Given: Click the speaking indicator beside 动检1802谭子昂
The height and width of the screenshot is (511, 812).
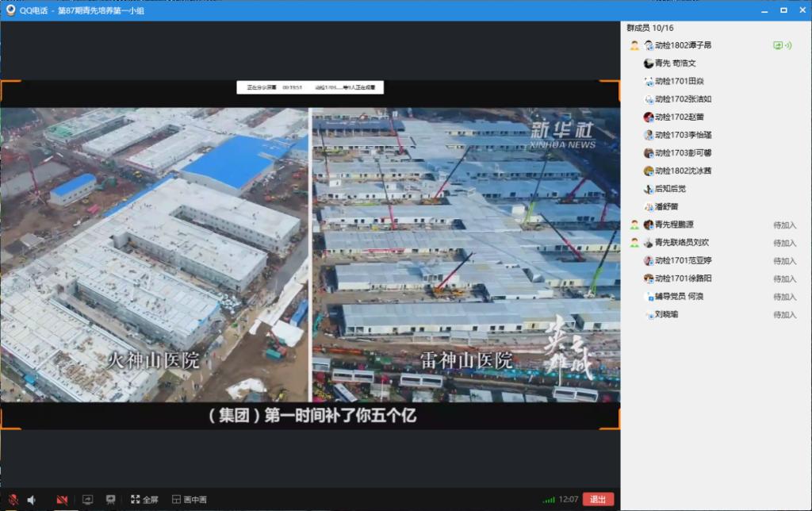Looking at the screenshot, I should tap(787, 45).
